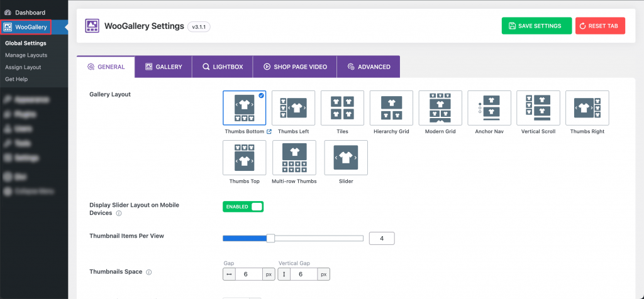Select the Thumbs Bottom gallery layout
Viewport: 644px width, 299px height.
point(245,108)
